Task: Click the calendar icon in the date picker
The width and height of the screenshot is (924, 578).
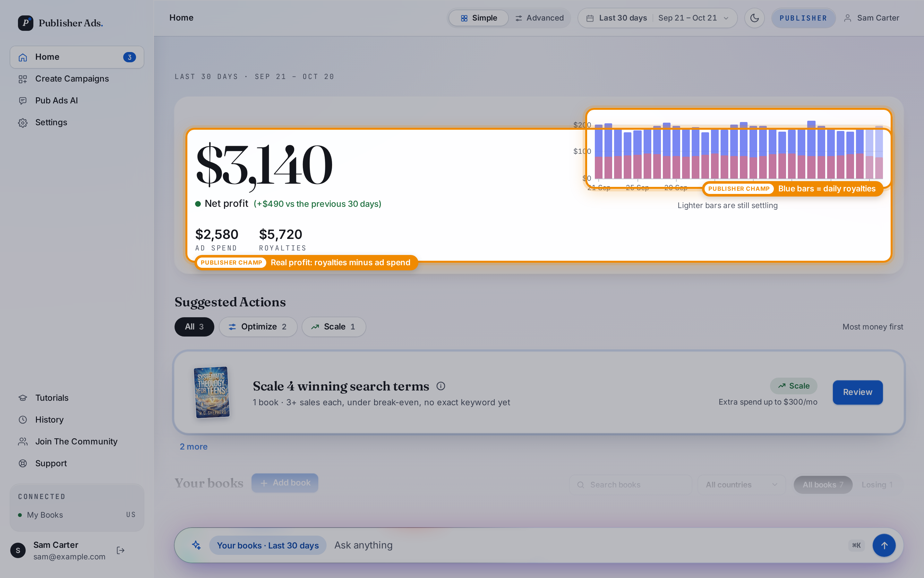Action: click(x=590, y=18)
